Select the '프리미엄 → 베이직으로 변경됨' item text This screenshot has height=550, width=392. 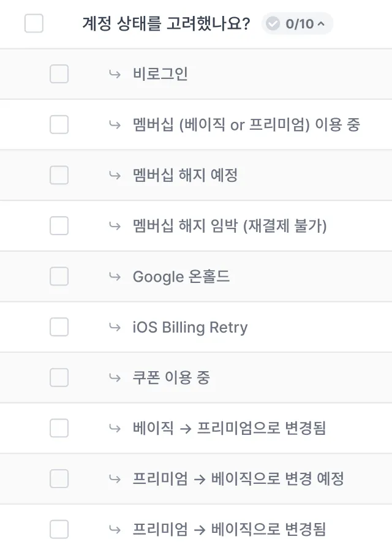pos(229,529)
